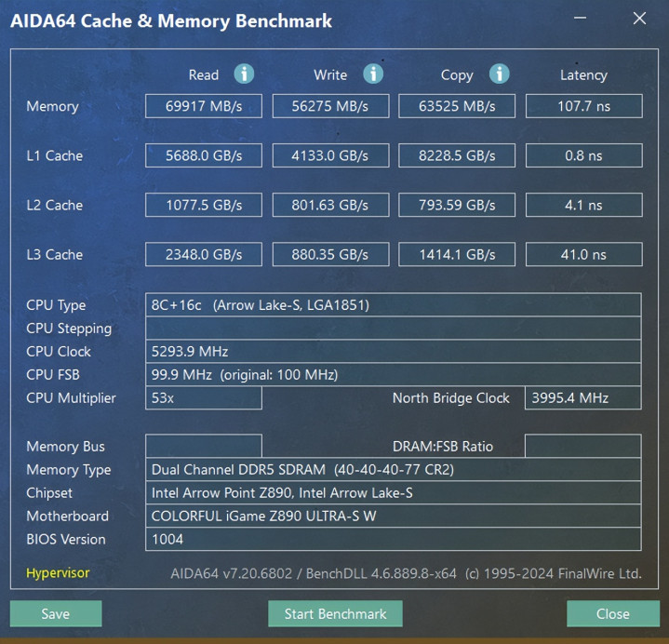The width and height of the screenshot is (669, 644).
Task: Select the Memory Read value box
Action: 204,106
